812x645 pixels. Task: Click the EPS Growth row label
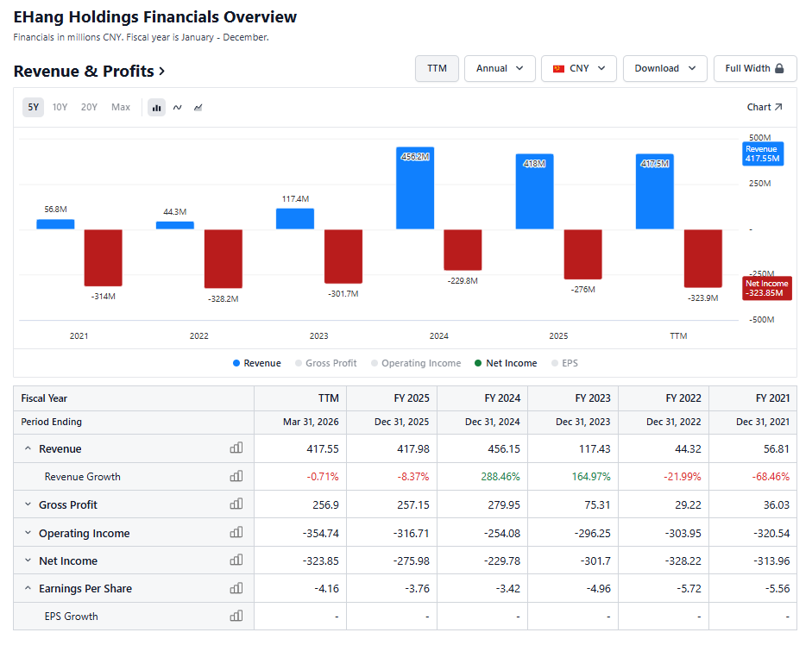(71, 616)
